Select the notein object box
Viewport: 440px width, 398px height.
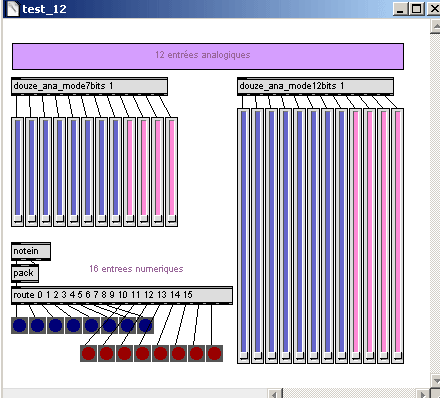click(x=31, y=251)
